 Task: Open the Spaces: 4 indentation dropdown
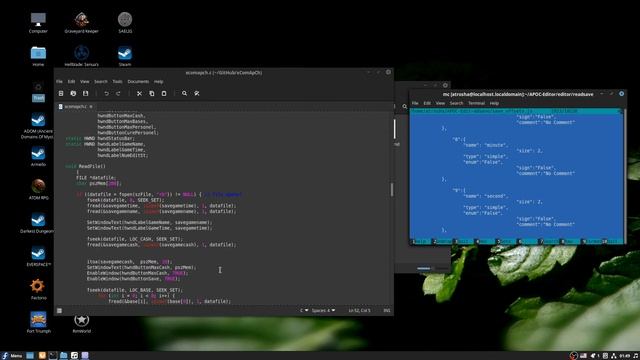pos(324,311)
